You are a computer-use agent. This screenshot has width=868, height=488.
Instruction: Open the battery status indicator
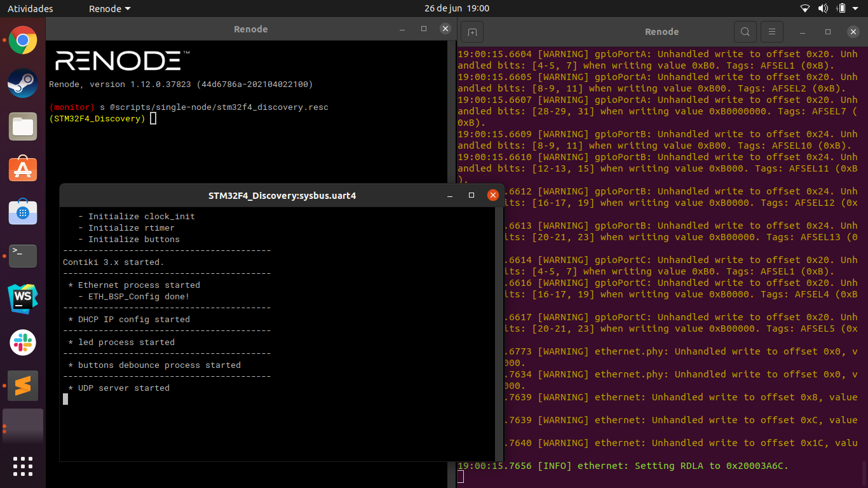click(841, 8)
